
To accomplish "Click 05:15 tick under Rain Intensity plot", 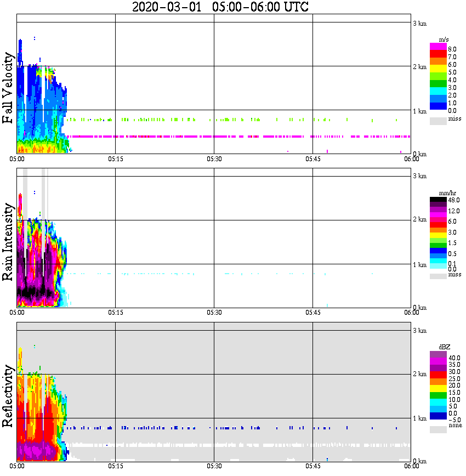I will (x=116, y=313).
